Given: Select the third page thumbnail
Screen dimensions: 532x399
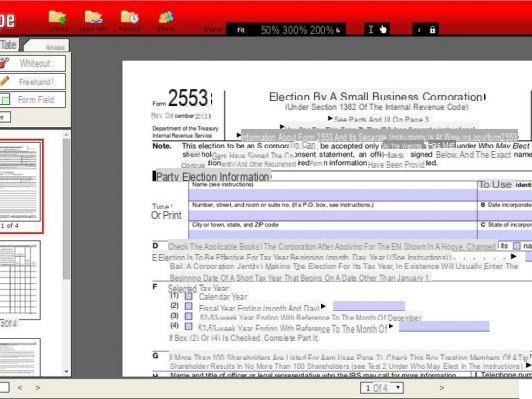Looking at the screenshot, I should click(20, 357).
